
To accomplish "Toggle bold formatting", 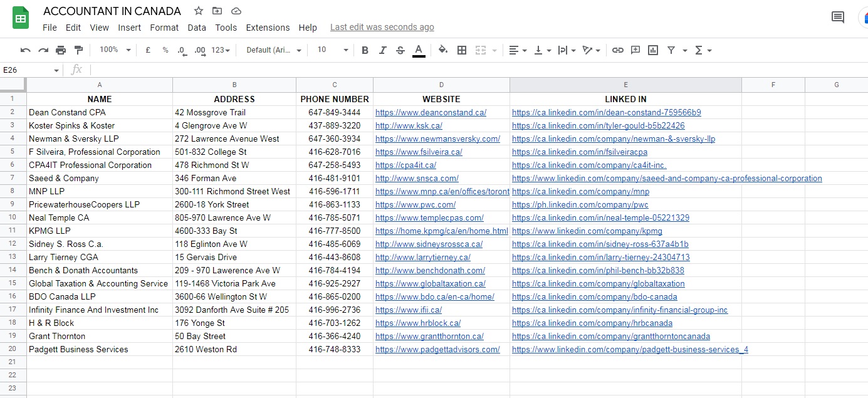I will (365, 50).
